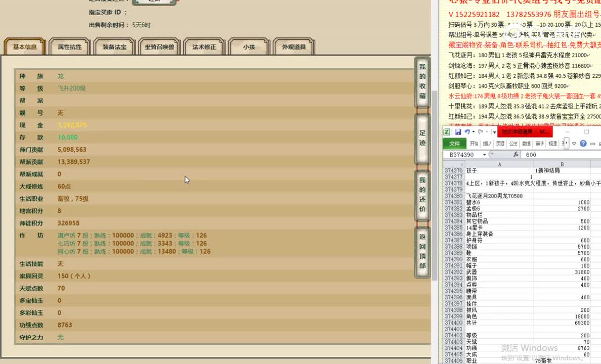Open the Excel 开始 ribbon tab

click(x=474, y=143)
